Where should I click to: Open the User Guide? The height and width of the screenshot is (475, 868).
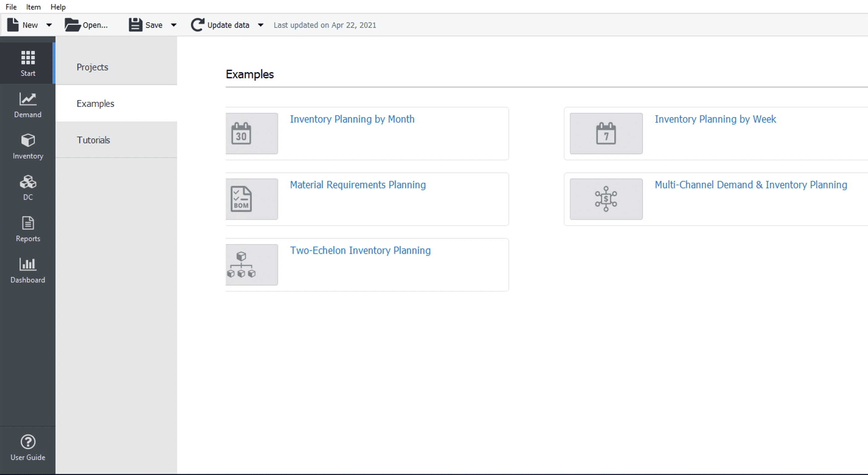(28, 447)
